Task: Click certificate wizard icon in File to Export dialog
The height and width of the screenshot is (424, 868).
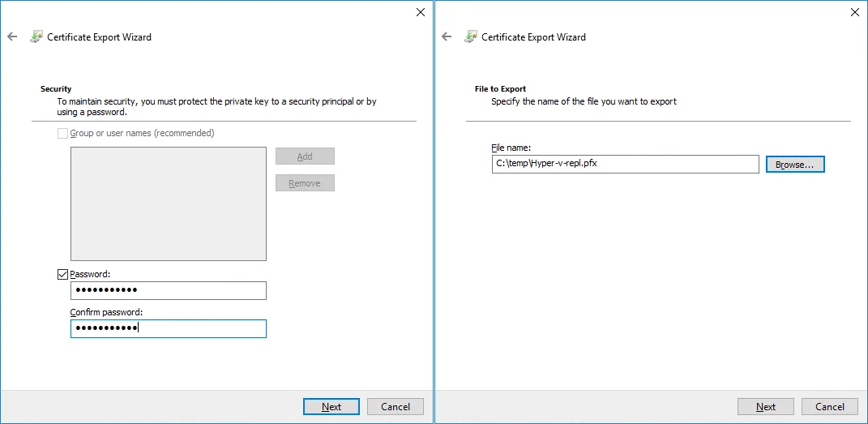Action: tap(470, 36)
